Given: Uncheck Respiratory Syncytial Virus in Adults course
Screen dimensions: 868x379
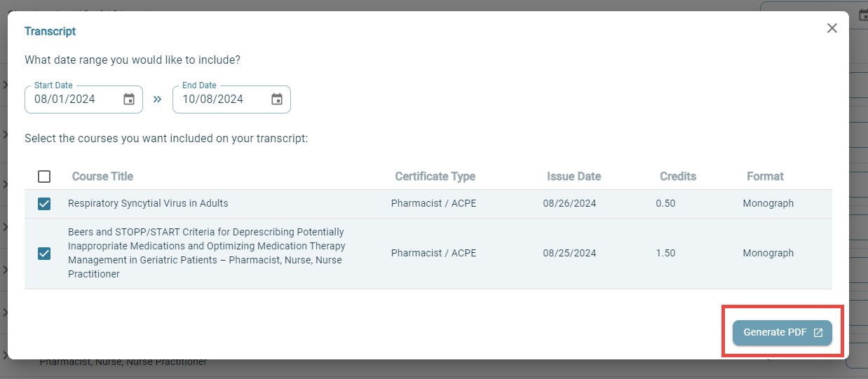Looking at the screenshot, I should (x=44, y=204).
